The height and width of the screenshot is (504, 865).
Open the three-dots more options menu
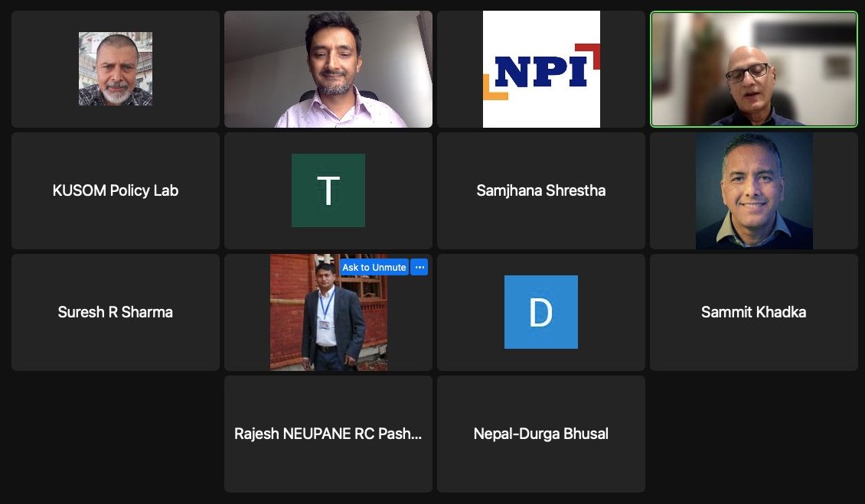pos(419,268)
